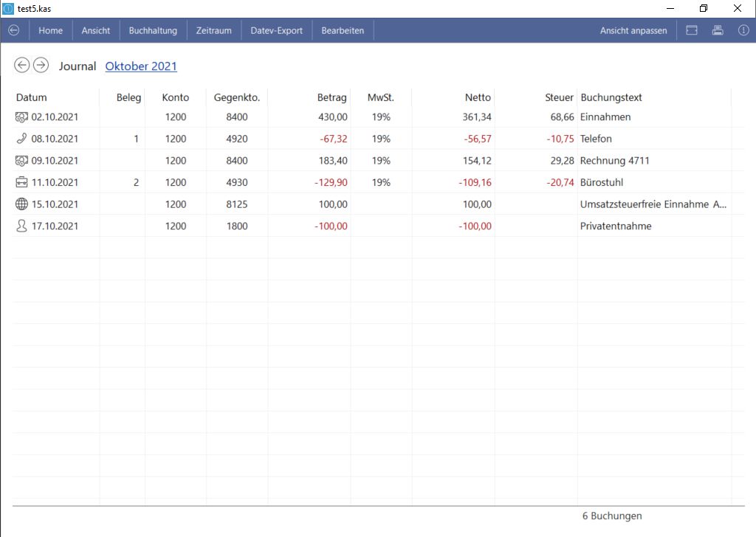Go to next month with right arrow

[41, 66]
